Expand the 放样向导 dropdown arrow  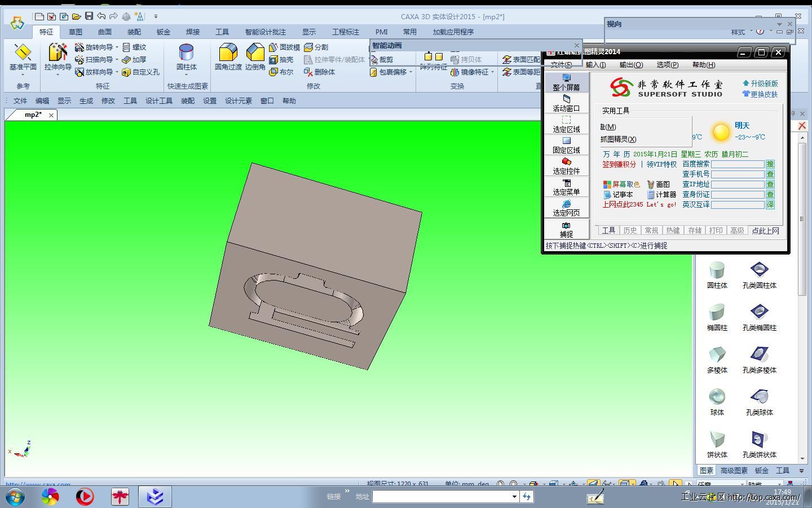click(x=117, y=72)
